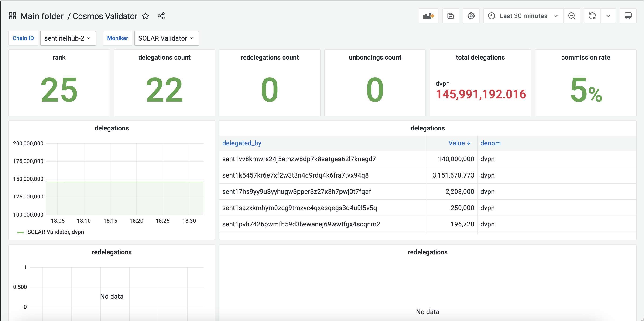644x321 pixels.
Task: Toggle SOLAR Validator, dvpn legend series
Action: click(55, 232)
